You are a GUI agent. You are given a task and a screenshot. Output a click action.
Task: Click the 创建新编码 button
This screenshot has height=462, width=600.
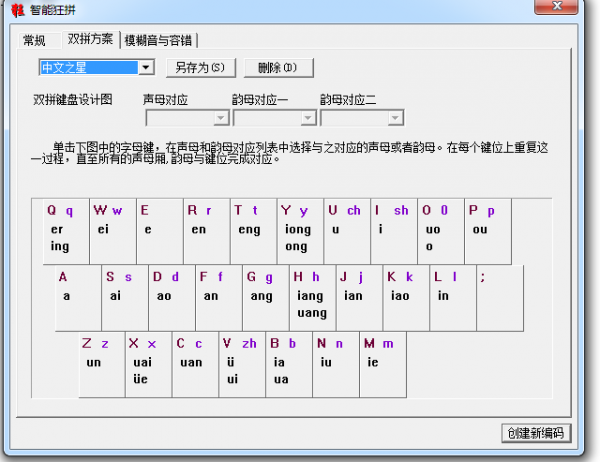coord(535,433)
